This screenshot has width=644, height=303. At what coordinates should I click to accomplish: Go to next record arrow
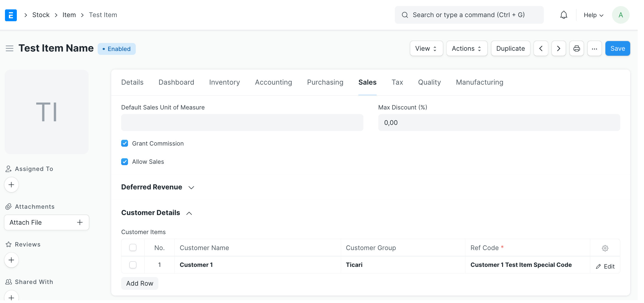pos(559,49)
